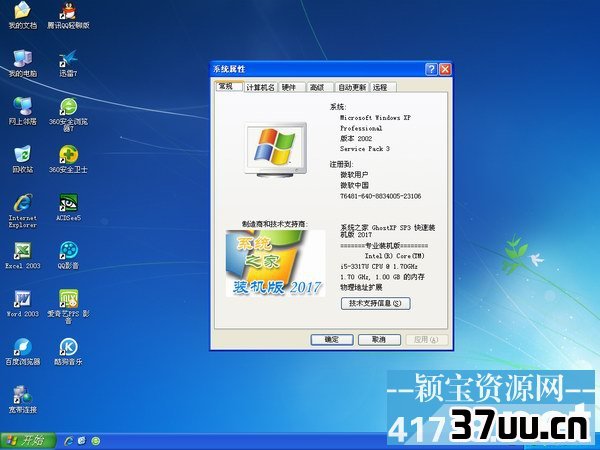Select the 我的电脑 desktop icon
Viewport: 600px width, 450px height.
(23, 63)
